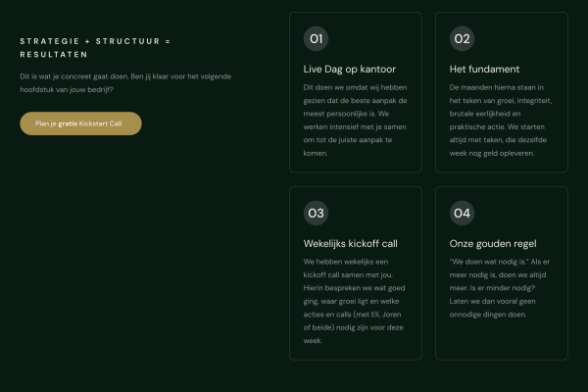Click the sentence starting "Dit doen we omdat"
588x392 pixels.
tap(358, 100)
